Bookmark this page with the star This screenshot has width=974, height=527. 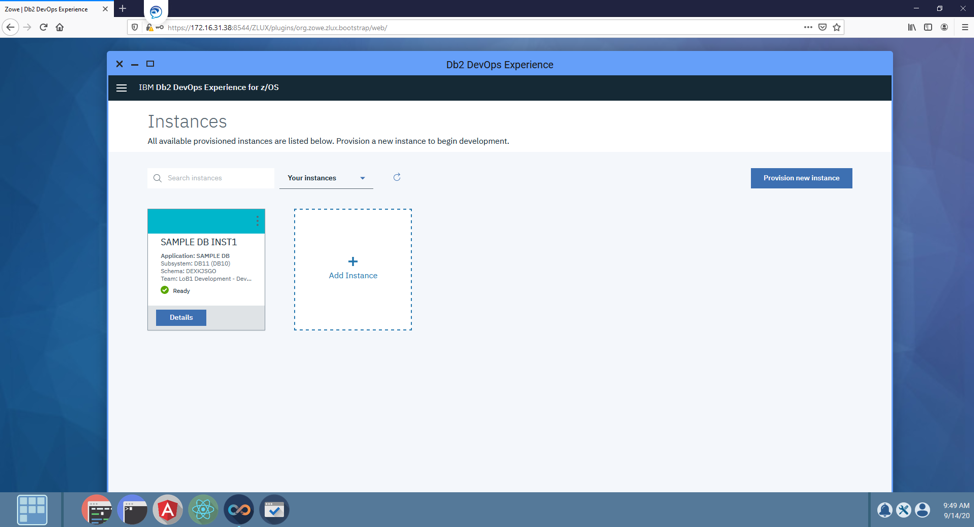coord(837,27)
